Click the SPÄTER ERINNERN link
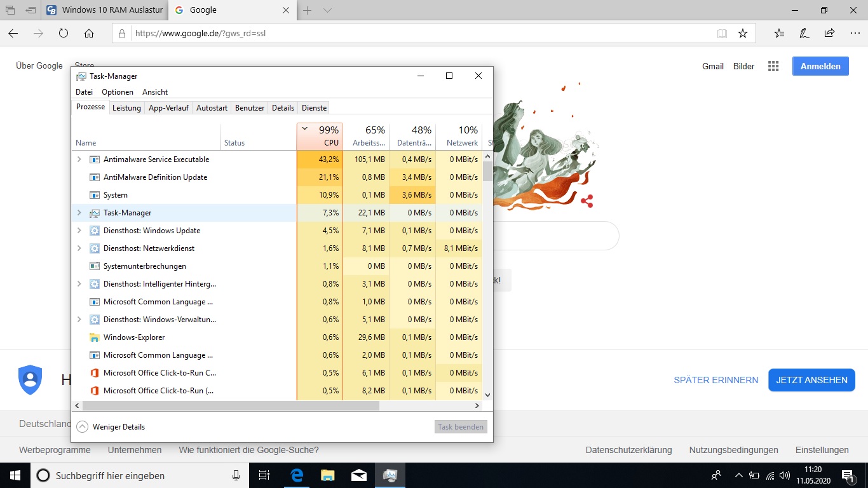868x488 pixels. click(716, 380)
